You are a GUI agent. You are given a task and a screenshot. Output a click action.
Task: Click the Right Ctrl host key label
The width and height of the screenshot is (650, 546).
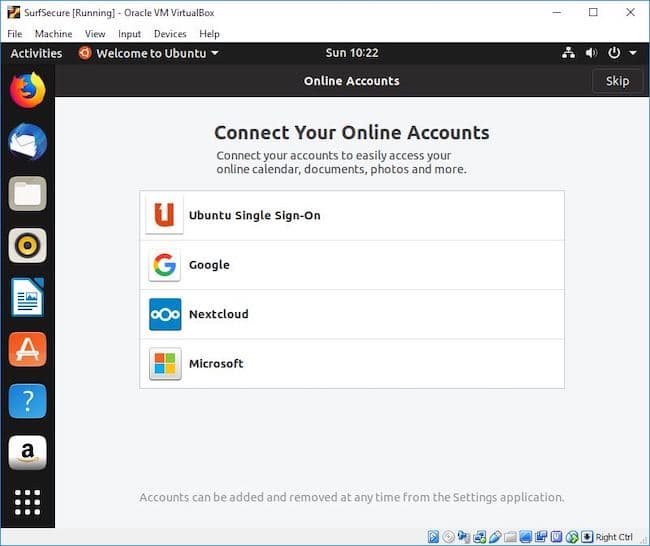614,537
